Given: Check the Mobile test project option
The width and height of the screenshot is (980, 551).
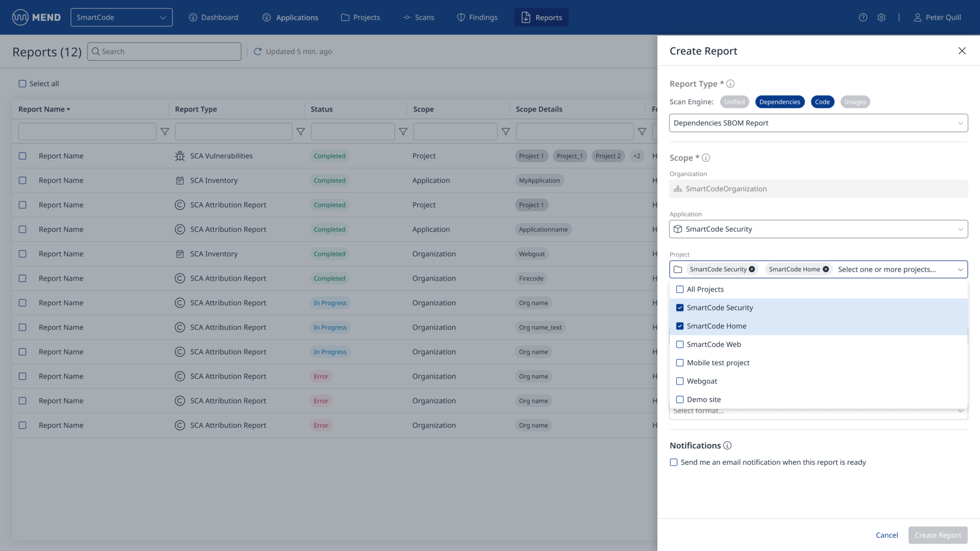Looking at the screenshot, I should click(x=679, y=363).
